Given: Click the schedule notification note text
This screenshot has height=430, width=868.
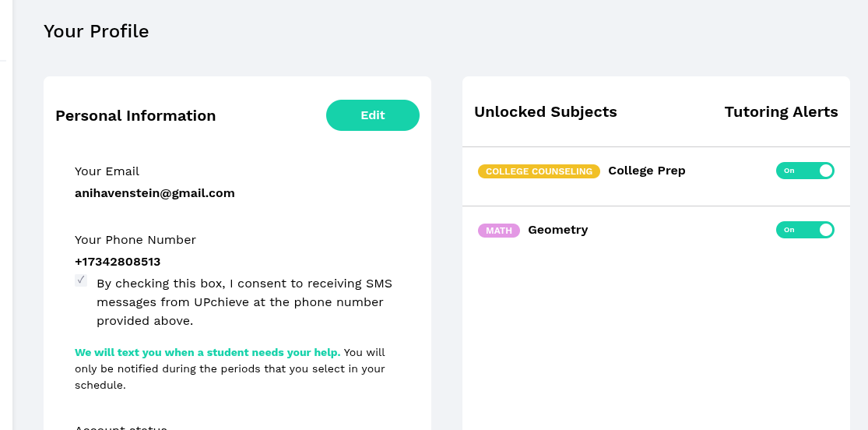Looking at the screenshot, I should [230, 369].
